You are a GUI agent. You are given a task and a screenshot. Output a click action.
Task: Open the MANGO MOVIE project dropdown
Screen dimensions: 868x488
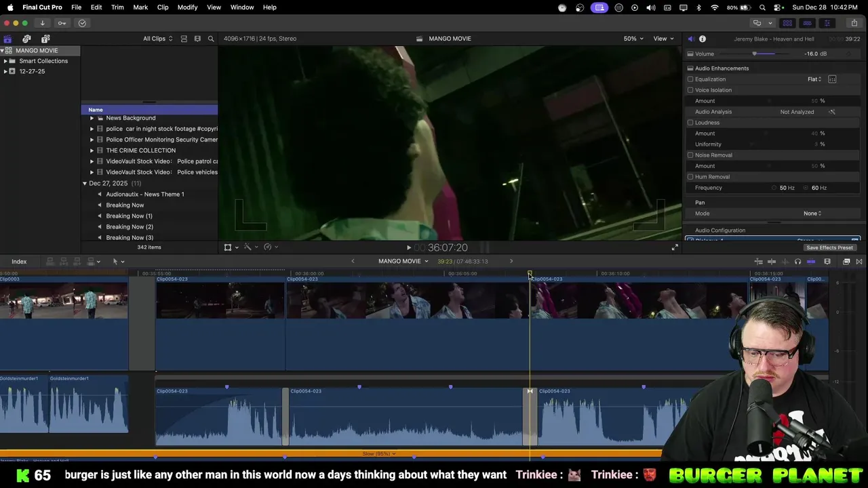[x=403, y=262]
